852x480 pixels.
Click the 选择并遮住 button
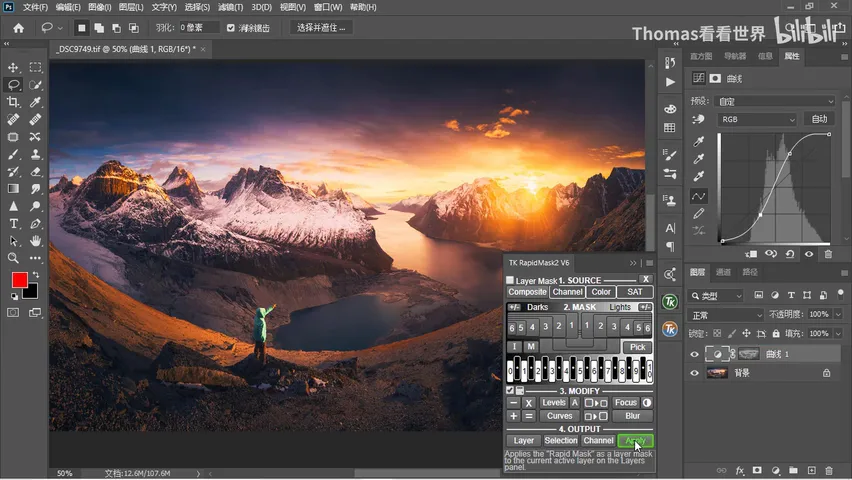click(321, 28)
